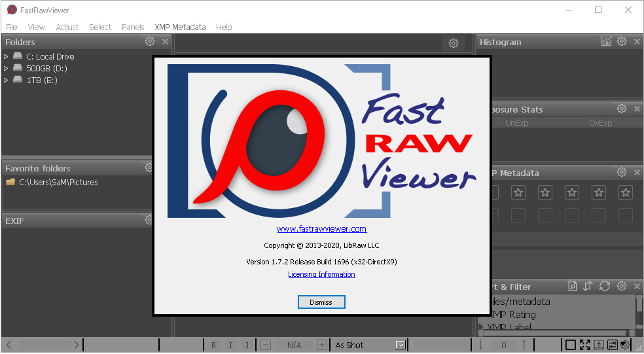Click the Histogram chart mode icon
Image resolution: width=644 pixels, height=354 pixels.
click(606, 41)
